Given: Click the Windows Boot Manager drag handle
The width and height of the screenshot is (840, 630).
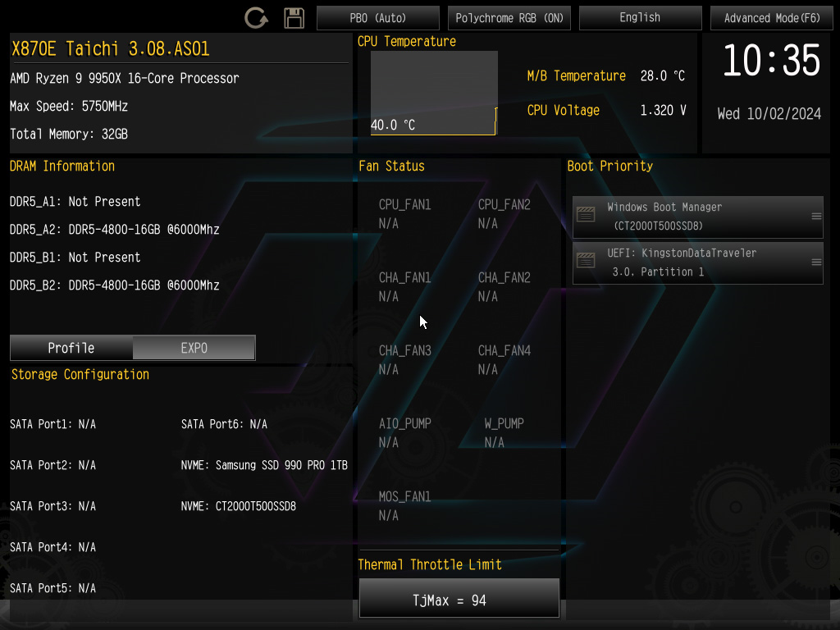Looking at the screenshot, I should click(816, 217).
